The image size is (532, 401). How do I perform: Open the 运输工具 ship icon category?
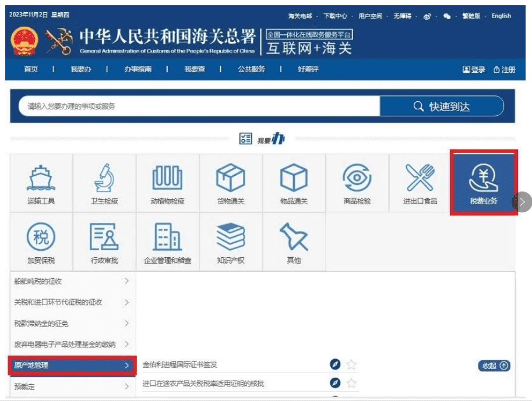point(41,183)
